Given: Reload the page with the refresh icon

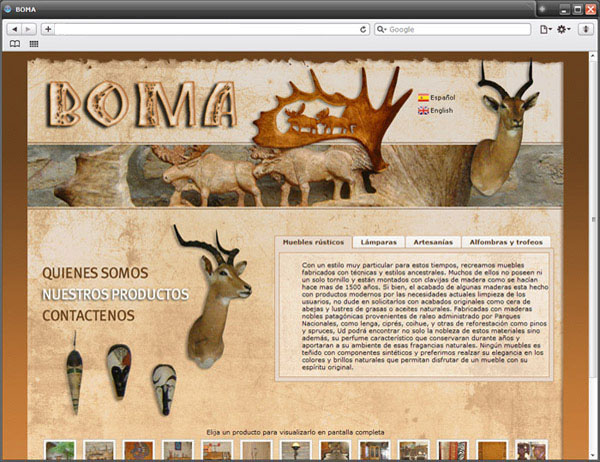Looking at the screenshot, I should (364, 30).
